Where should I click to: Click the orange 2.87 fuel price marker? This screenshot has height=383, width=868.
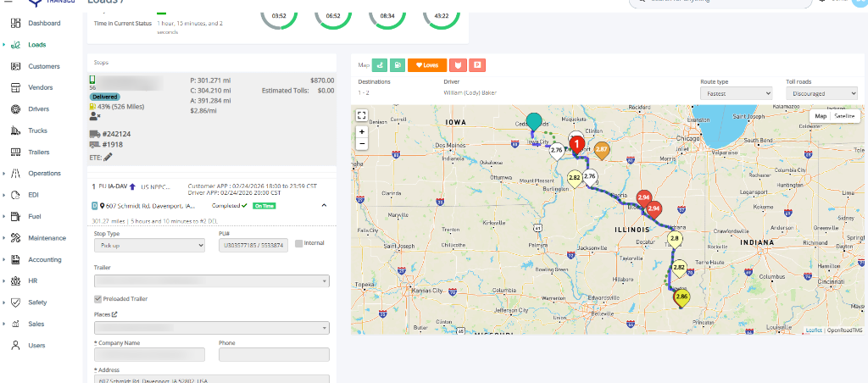coord(602,149)
